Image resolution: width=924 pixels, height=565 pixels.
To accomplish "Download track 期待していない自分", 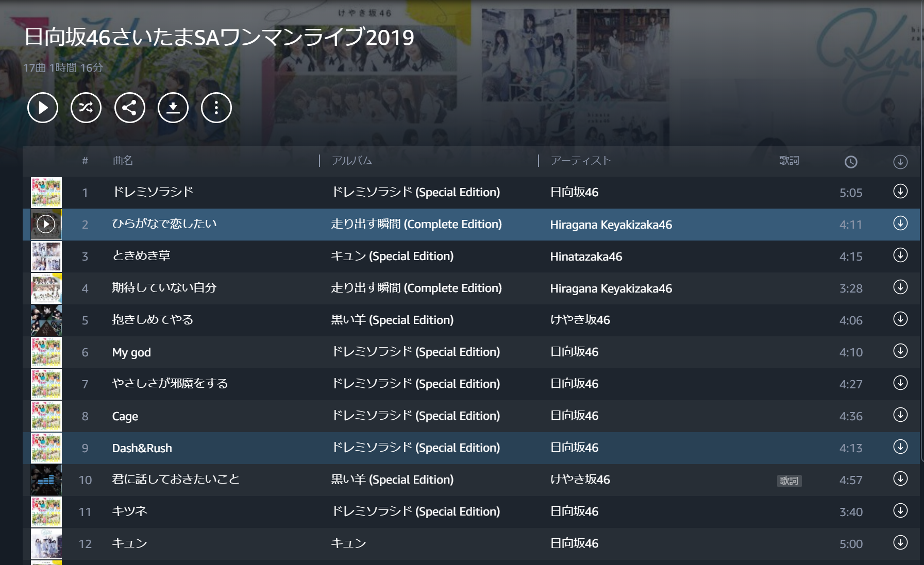I will (x=900, y=287).
